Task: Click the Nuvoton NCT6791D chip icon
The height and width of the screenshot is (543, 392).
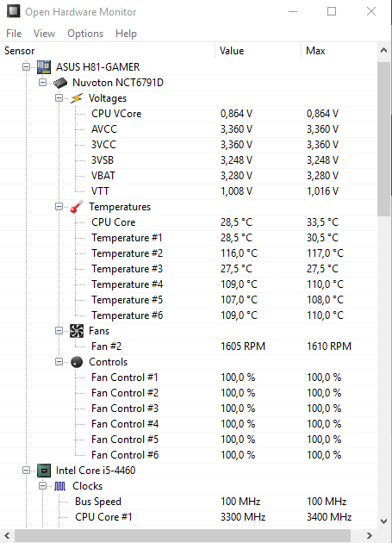Action: 60,83
